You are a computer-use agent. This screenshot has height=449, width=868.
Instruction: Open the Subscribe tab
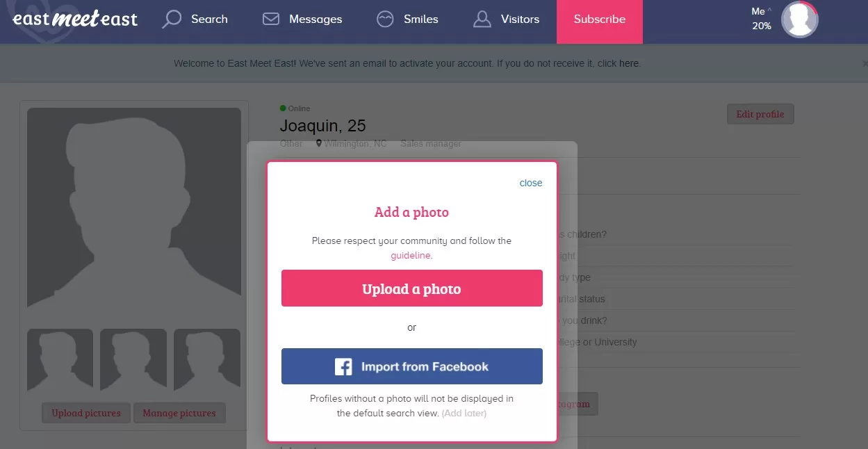pyautogui.click(x=599, y=19)
